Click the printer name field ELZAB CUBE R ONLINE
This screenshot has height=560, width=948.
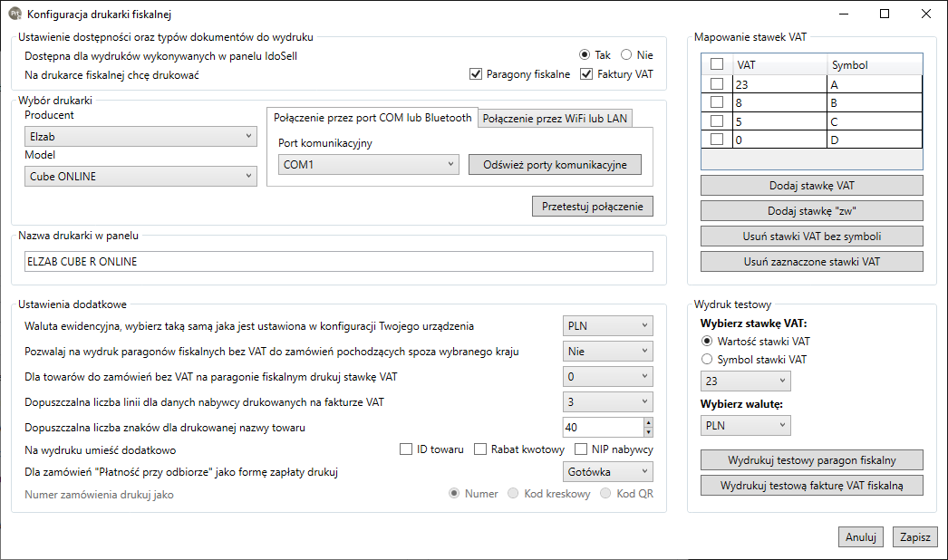(x=338, y=261)
